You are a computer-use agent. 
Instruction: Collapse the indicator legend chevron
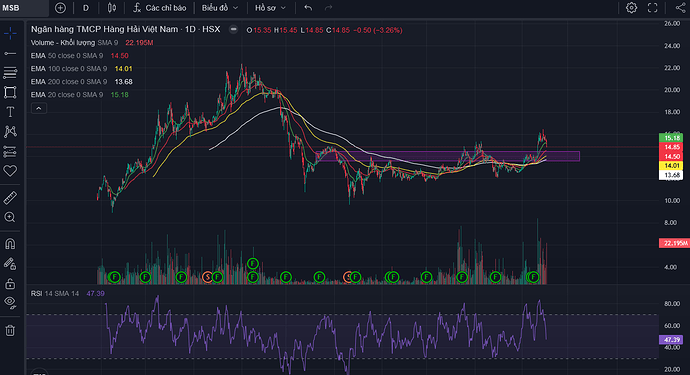39,108
